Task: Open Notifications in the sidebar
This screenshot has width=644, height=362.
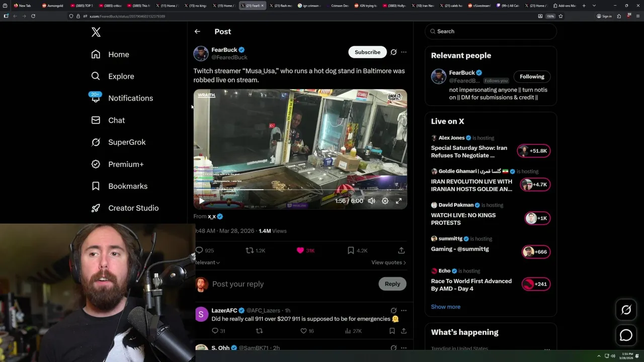Action: click(x=122, y=98)
